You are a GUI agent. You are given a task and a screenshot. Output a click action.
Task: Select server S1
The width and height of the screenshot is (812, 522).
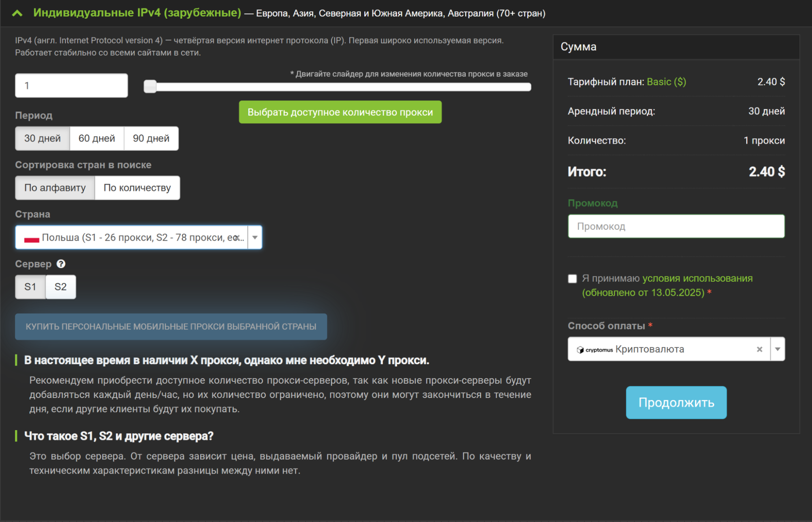pos(30,287)
